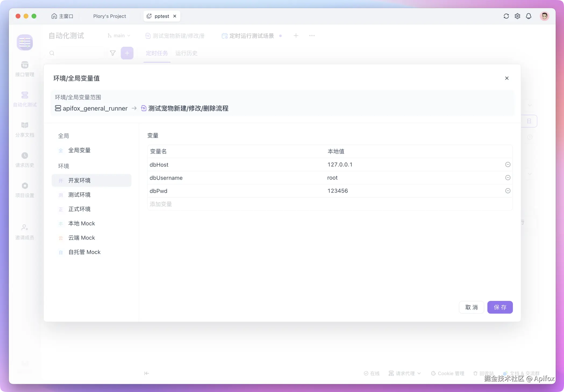Screen dimensions: 564x392
Task: Remove the dbHost variable row
Action: [x=508, y=165]
